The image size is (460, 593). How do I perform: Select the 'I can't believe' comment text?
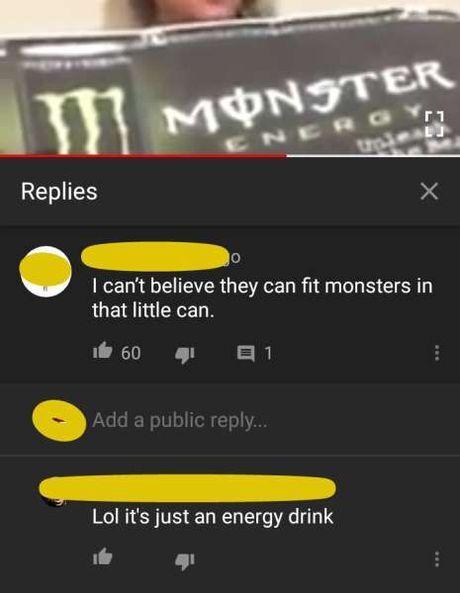tap(262, 298)
